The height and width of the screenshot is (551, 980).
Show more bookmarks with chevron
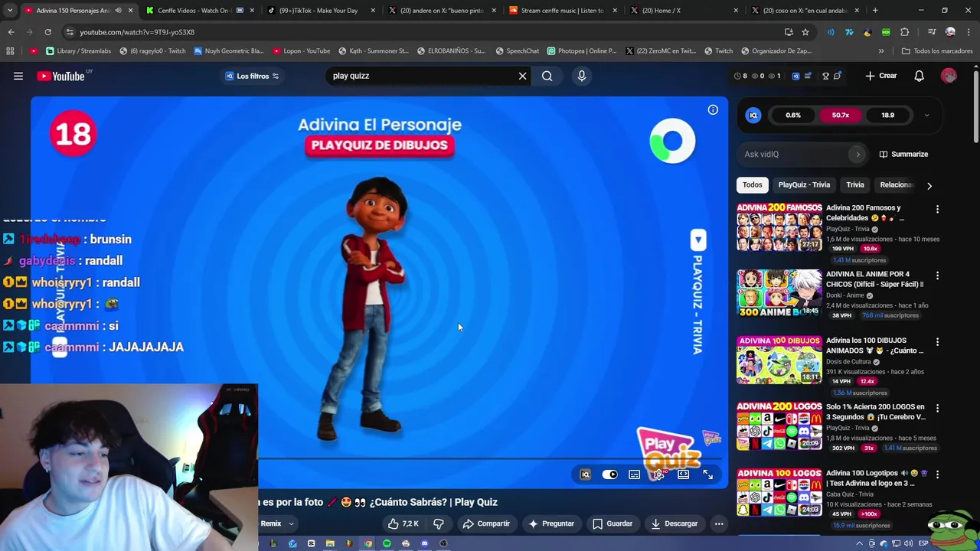point(881,51)
